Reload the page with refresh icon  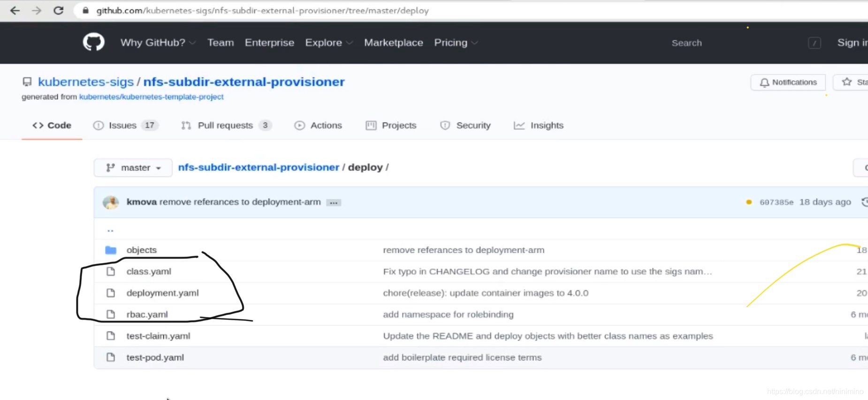pos(58,10)
